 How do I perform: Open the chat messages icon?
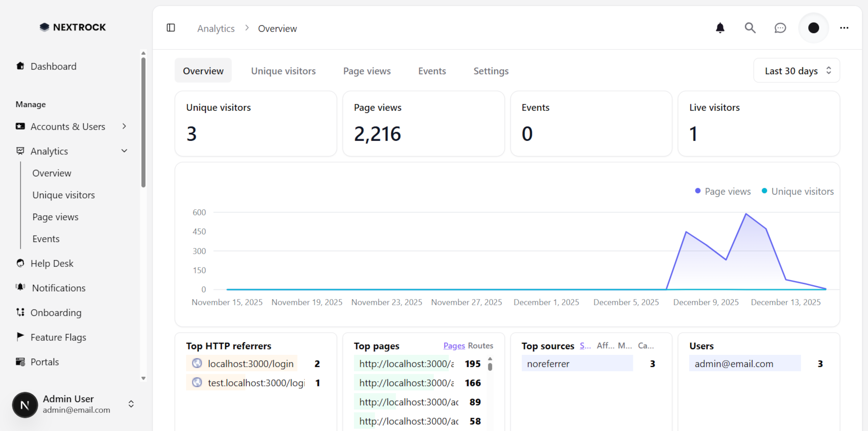780,28
